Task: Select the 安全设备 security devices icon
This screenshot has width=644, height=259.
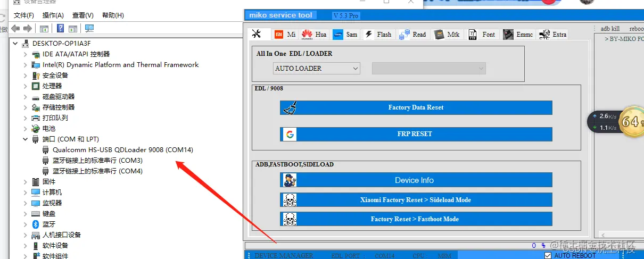Action: 36,76
